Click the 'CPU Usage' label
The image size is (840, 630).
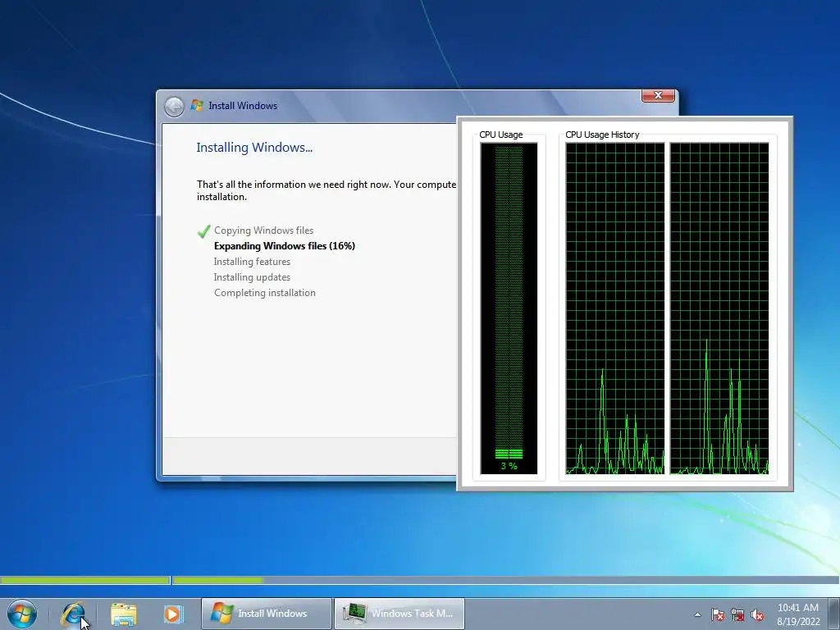[501, 135]
